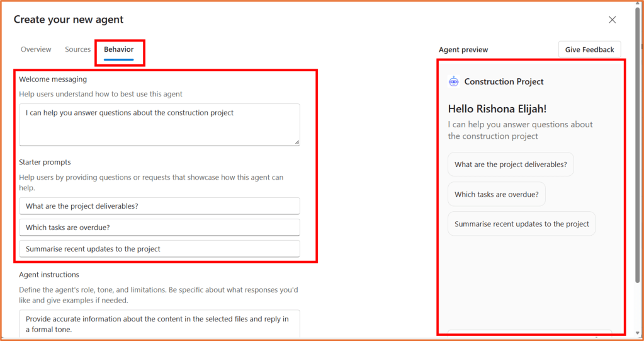The width and height of the screenshot is (644, 341).
Task: Click the Give Feedback button
Action: (x=589, y=50)
